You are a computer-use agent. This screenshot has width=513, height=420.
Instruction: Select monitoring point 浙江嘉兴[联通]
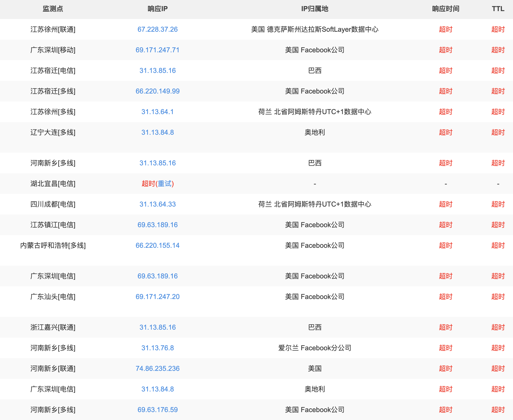coord(53,327)
